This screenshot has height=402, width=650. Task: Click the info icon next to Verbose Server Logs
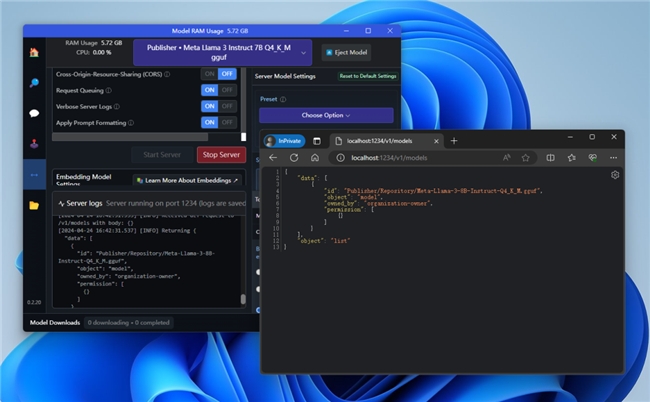(117, 107)
